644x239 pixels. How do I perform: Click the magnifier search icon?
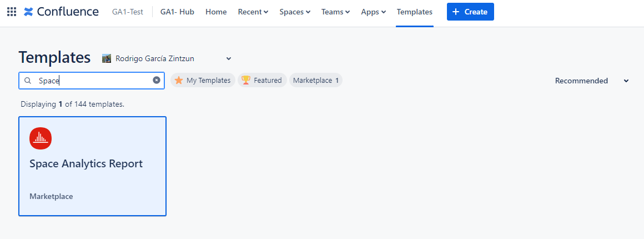tap(28, 81)
